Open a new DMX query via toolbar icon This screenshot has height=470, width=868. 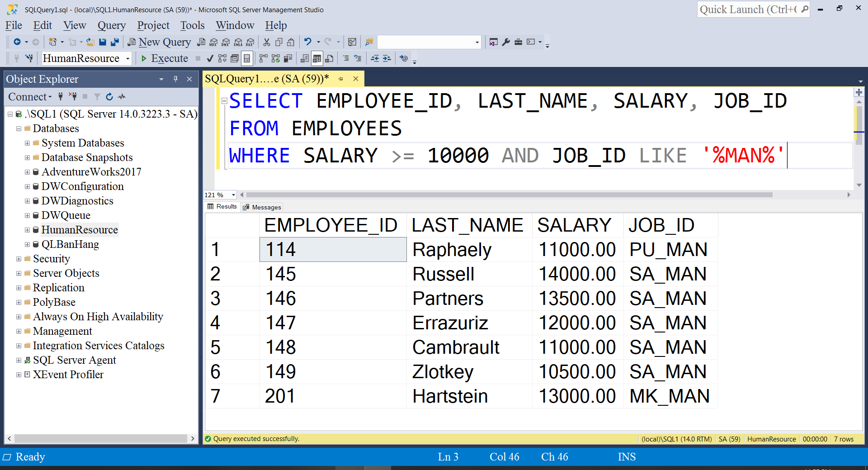[x=226, y=42]
